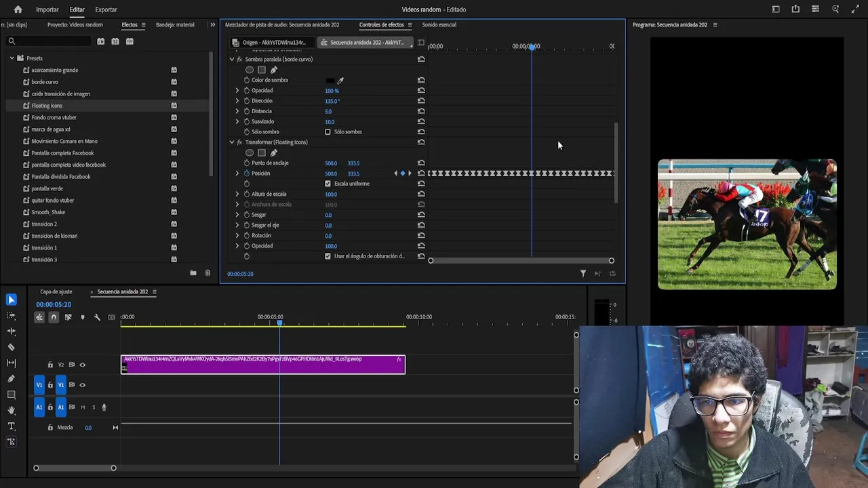Add or remove Posición keyframe diamond
The height and width of the screenshot is (488, 868).
pos(403,174)
